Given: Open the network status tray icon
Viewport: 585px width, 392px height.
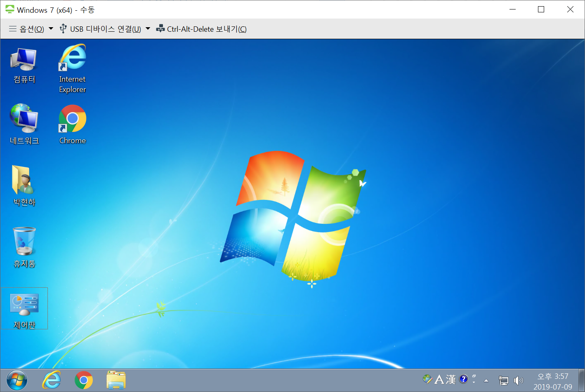Looking at the screenshot, I should (503, 380).
